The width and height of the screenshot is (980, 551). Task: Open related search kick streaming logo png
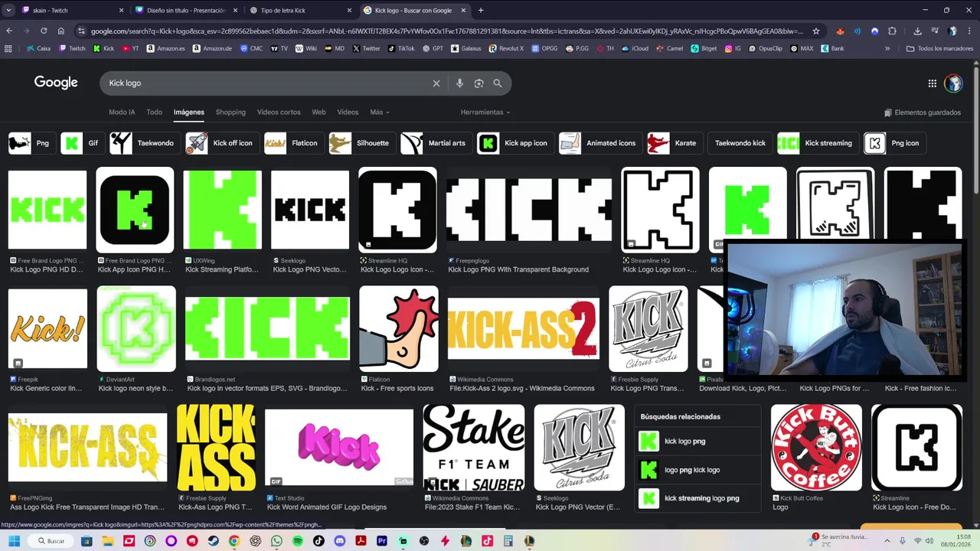[698, 498]
